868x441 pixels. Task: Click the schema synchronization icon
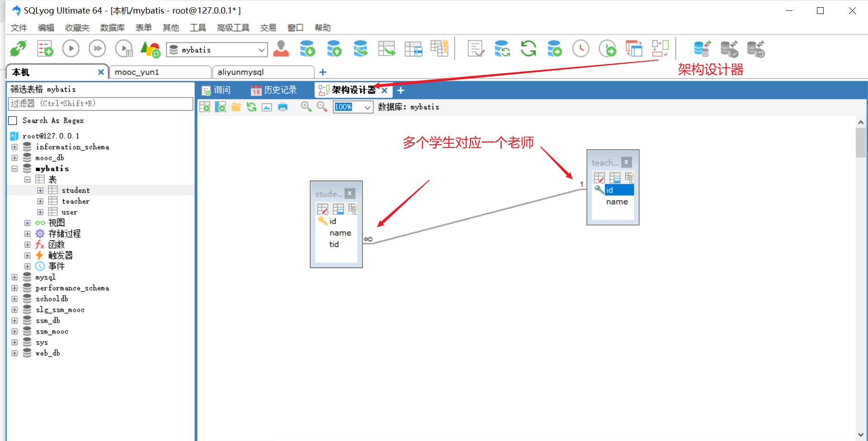[x=502, y=49]
